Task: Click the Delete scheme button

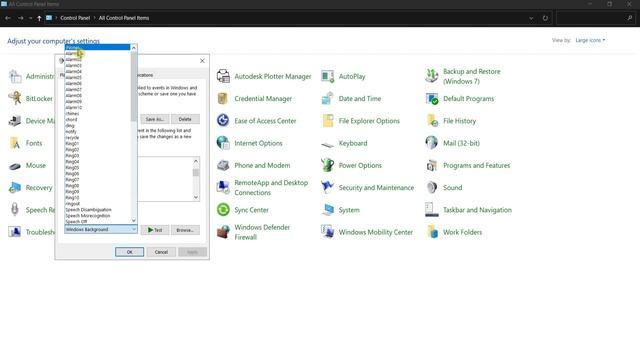Action: [x=185, y=119]
